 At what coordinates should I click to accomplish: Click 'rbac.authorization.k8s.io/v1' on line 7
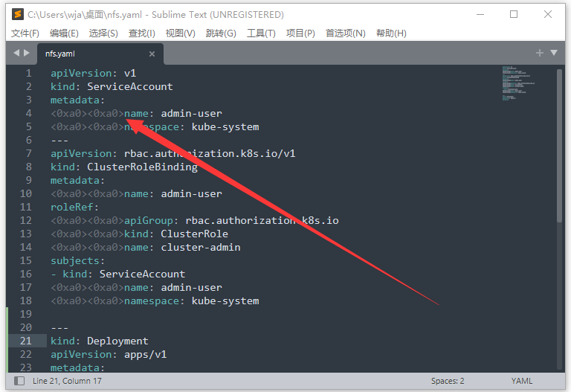(x=210, y=154)
